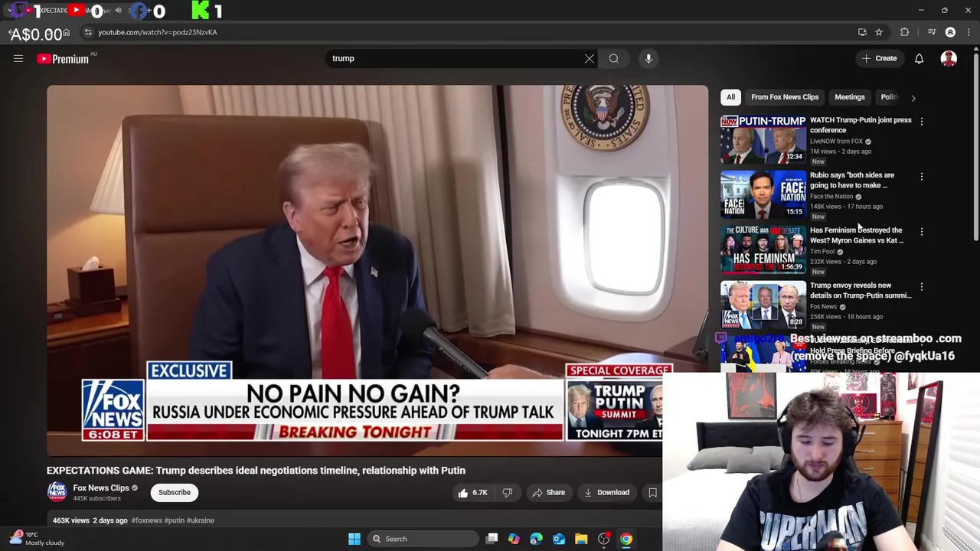Open the Create button

(880, 59)
